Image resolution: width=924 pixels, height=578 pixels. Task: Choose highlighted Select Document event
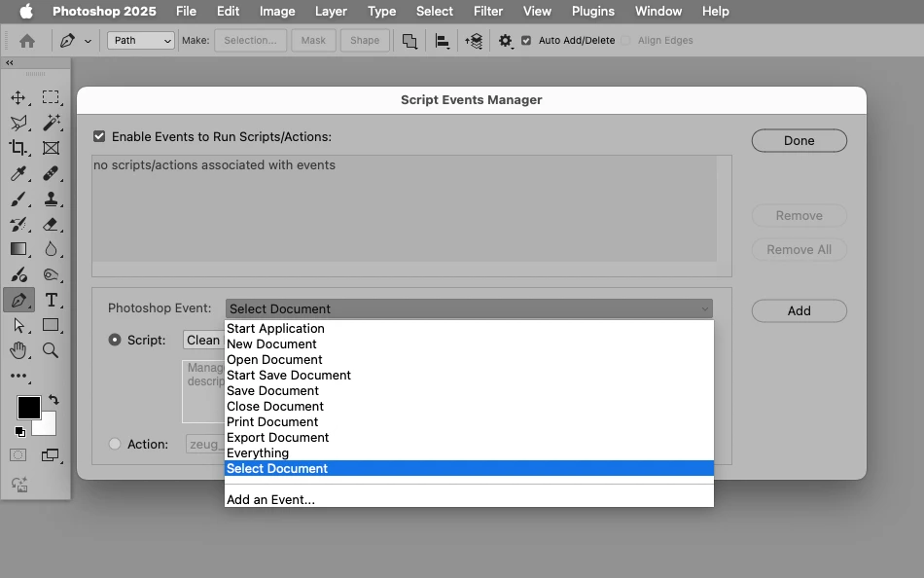469,468
